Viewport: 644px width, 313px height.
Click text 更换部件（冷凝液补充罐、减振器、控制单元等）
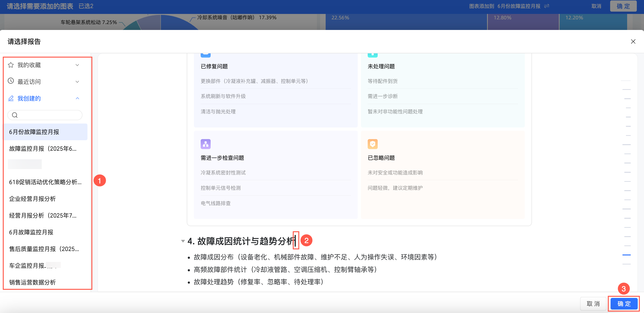click(x=254, y=81)
